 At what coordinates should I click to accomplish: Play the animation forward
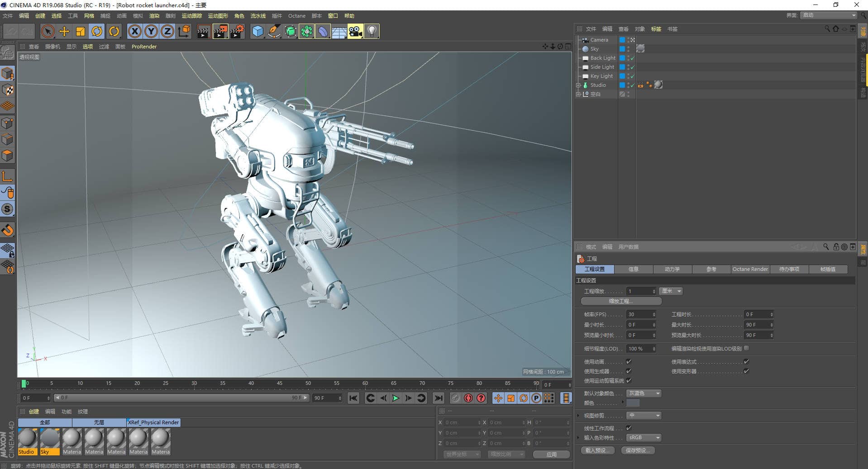click(x=396, y=398)
